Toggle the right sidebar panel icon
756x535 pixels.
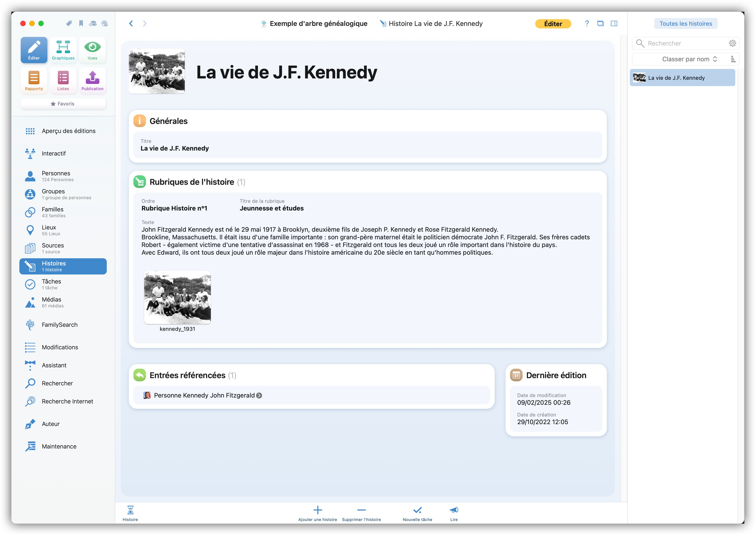tap(614, 23)
